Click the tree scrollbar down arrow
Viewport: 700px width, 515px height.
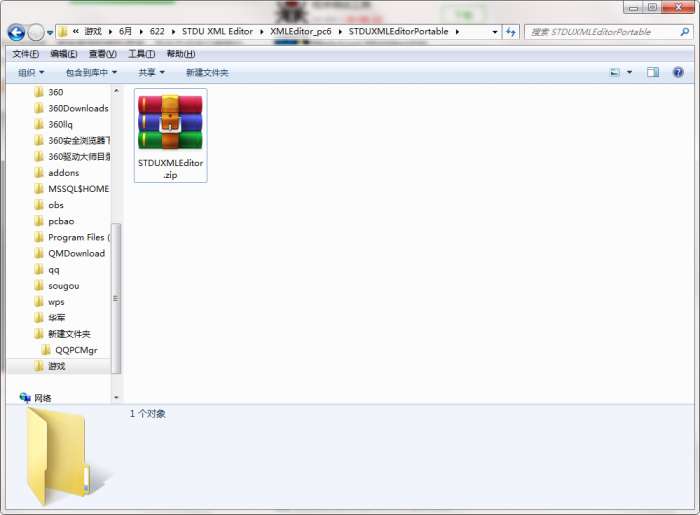tap(116, 397)
